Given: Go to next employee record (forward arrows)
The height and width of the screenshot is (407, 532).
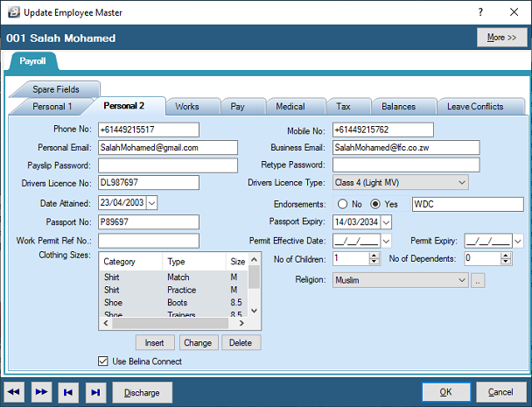Looking at the screenshot, I should (41, 392).
